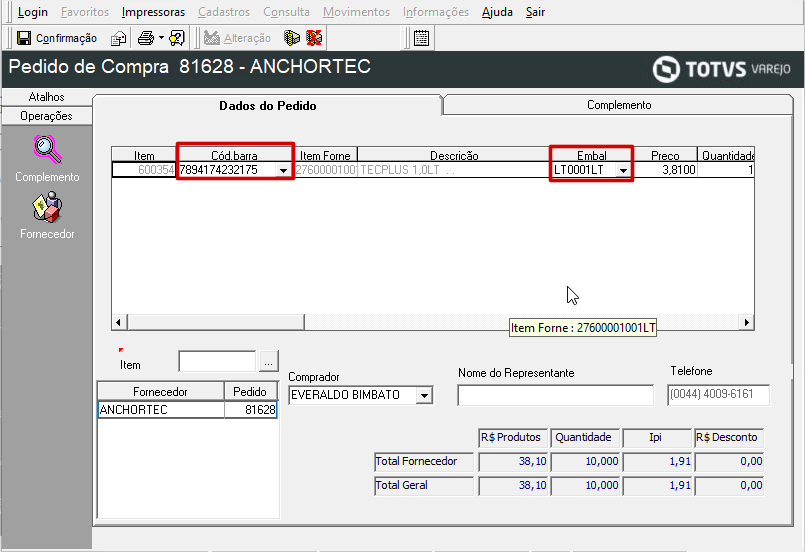Open the Consulta menu
Screen dimensions: 805x552
coord(286,12)
